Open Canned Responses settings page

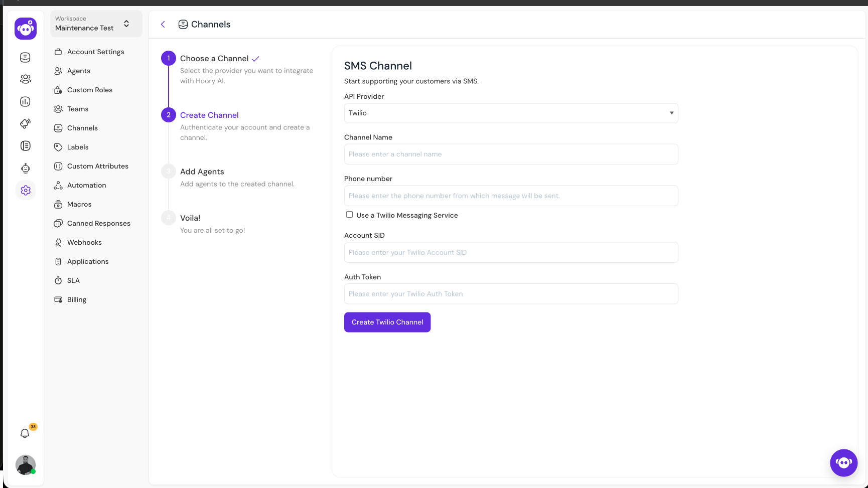(98, 223)
